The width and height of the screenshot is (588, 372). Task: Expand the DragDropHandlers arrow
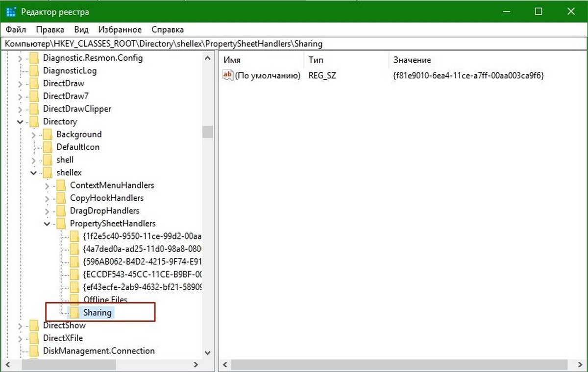pyautogui.click(x=47, y=211)
